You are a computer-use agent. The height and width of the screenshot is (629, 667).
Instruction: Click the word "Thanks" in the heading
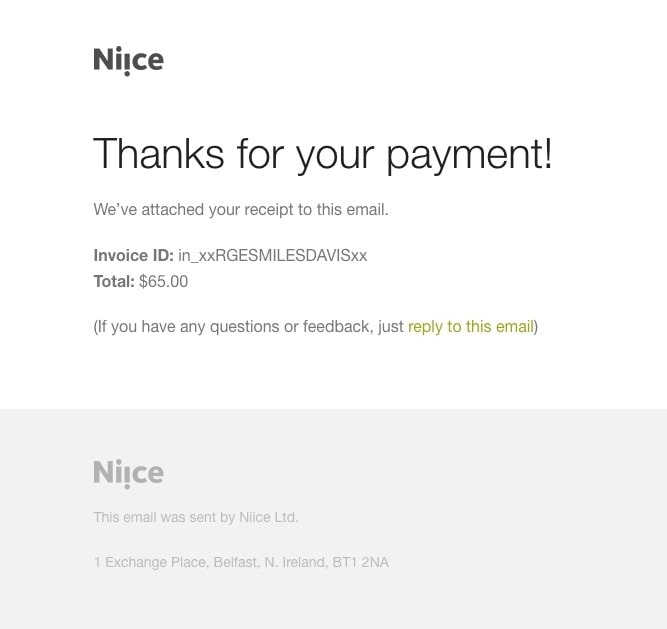tap(159, 154)
